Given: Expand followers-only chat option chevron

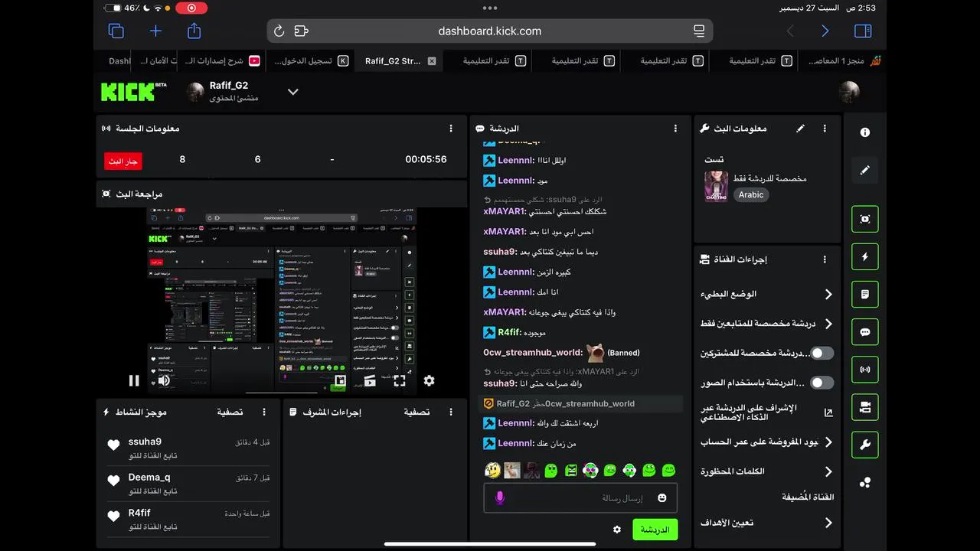Looking at the screenshot, I should tap(828, 324).
